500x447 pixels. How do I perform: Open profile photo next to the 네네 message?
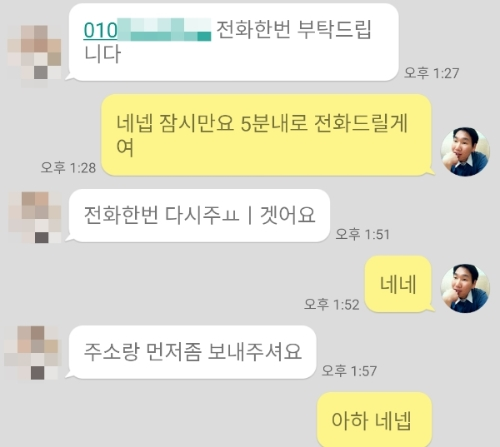point(465,289)
